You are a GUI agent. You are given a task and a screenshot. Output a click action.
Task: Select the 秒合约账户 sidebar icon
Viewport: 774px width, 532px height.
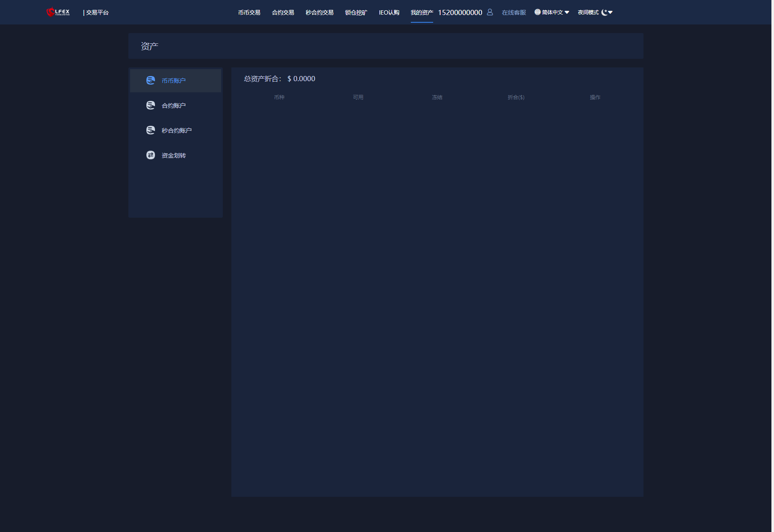[151, 130]
